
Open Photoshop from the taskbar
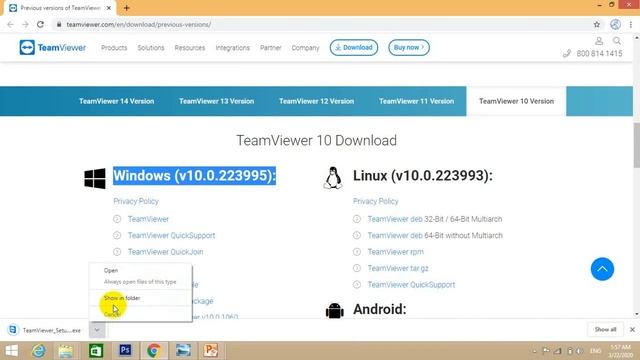click(x=125, y=350)
